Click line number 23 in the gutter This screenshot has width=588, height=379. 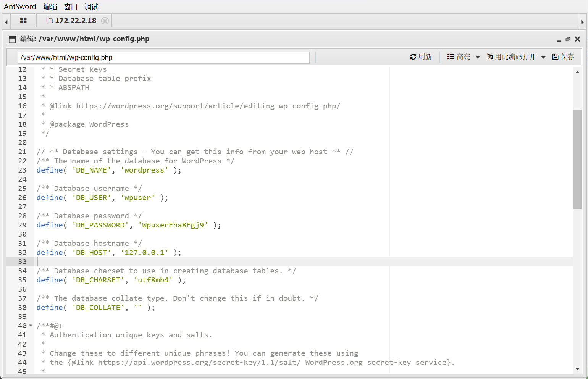tap(22, 170)
